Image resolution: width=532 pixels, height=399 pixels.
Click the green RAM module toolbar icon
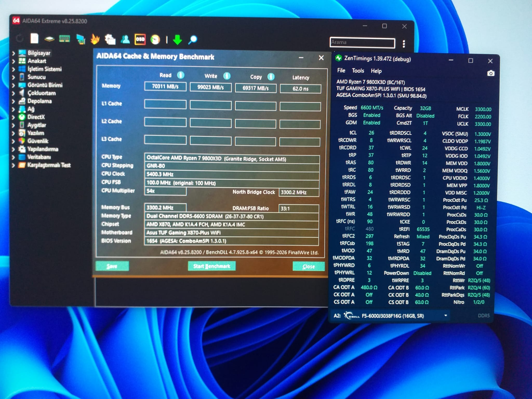point(64,39)
